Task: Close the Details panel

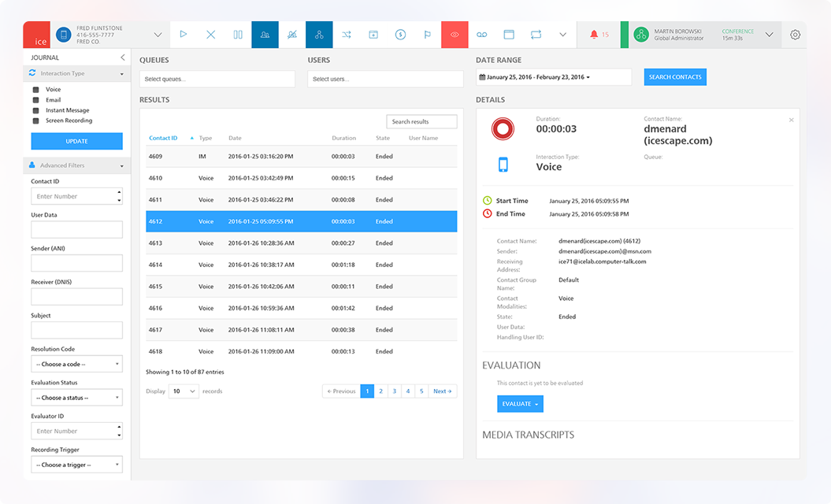Action: [792, 120]
